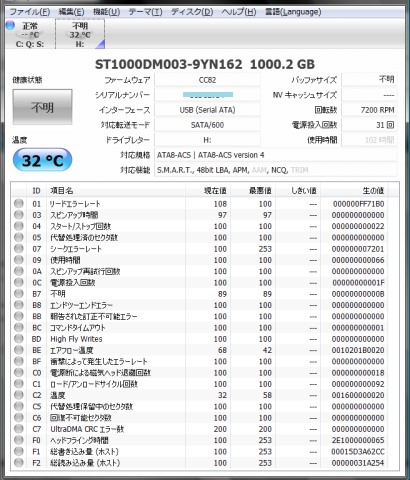The height and width of the screenshot is (480, 410).
Task: Click the 生の値 column header
Action: point(355,191)
